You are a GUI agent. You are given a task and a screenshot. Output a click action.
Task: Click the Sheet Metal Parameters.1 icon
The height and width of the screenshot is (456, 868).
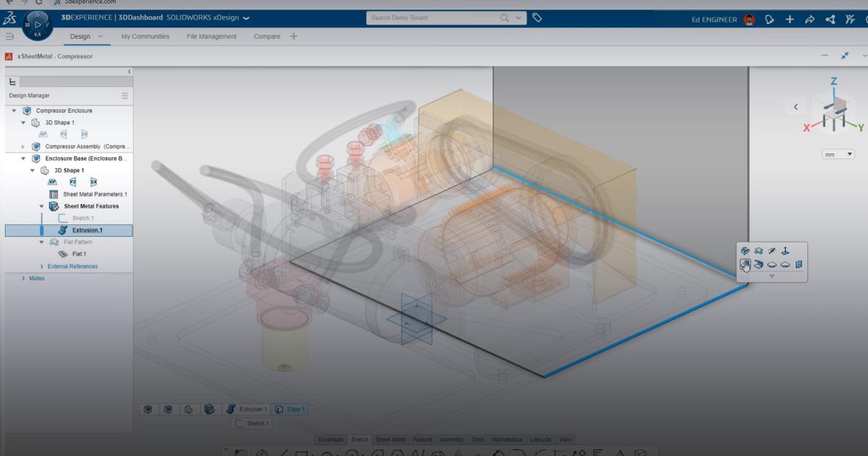(54, 194)
